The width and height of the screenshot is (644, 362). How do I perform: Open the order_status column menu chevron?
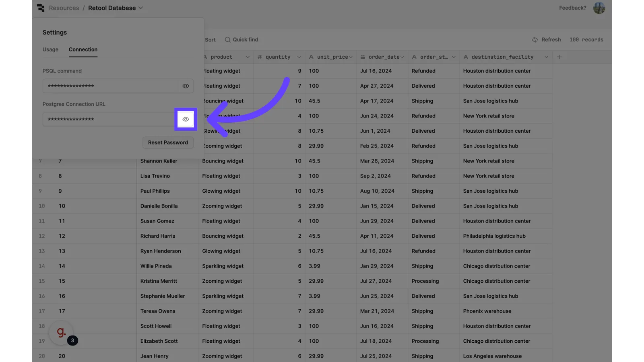point(454,57)
